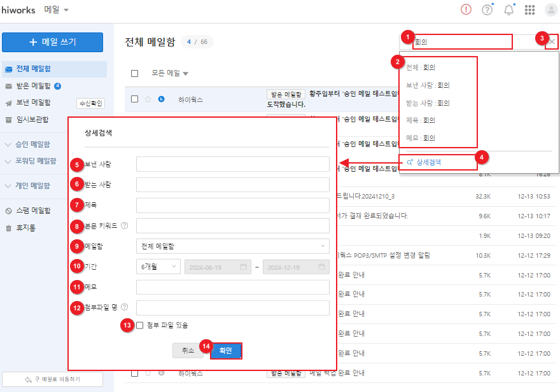560x392 pixels.
Task: Star the first 하이웍스 email
Action: [148, 99]
